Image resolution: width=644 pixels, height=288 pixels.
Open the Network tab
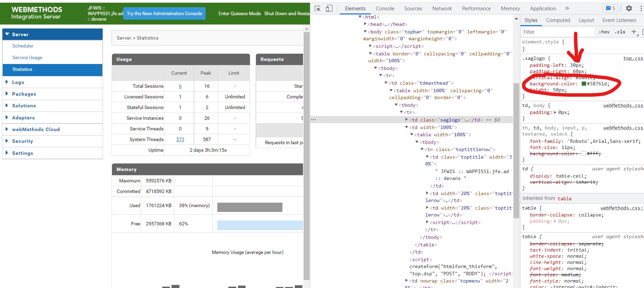(x=442, y=9)
